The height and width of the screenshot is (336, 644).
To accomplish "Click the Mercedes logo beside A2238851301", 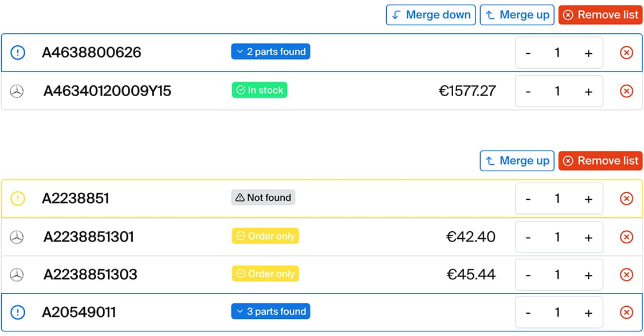I will tap(17, 237).
